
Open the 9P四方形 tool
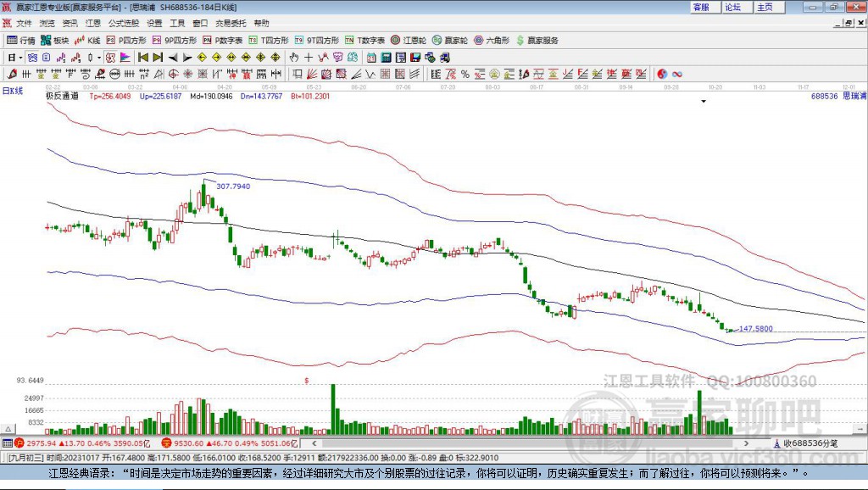coord(175,40)
